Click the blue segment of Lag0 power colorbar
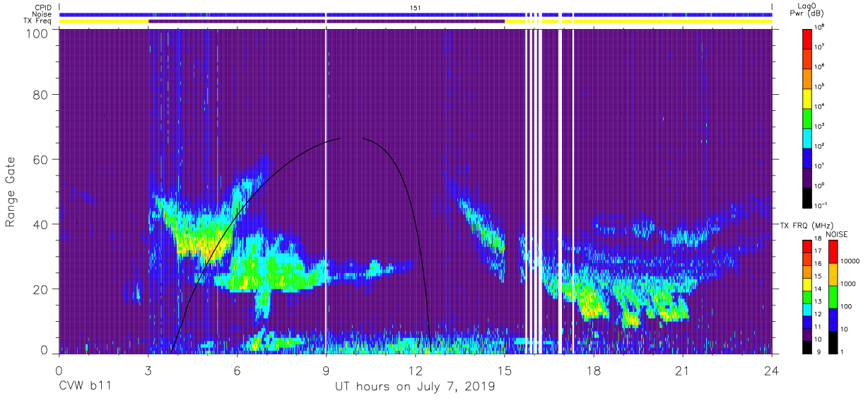The height and width of the screenshot is (401, 868). coord(807,158)
